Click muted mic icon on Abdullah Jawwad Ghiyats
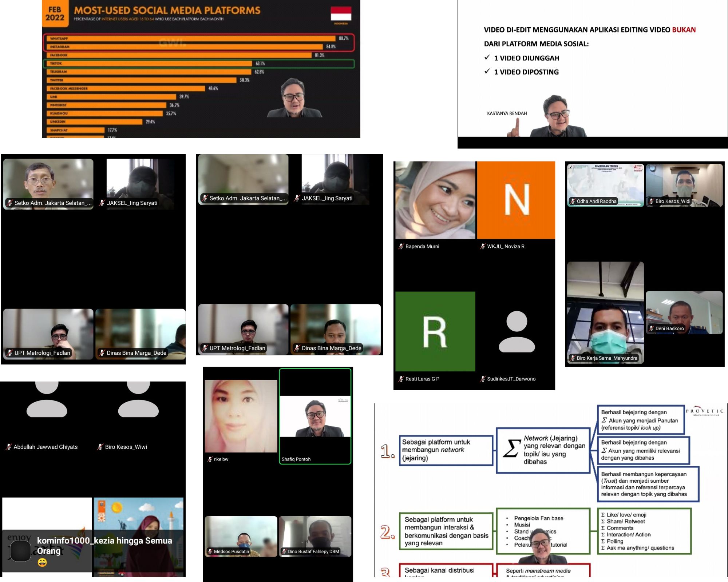 pos(9,447)
